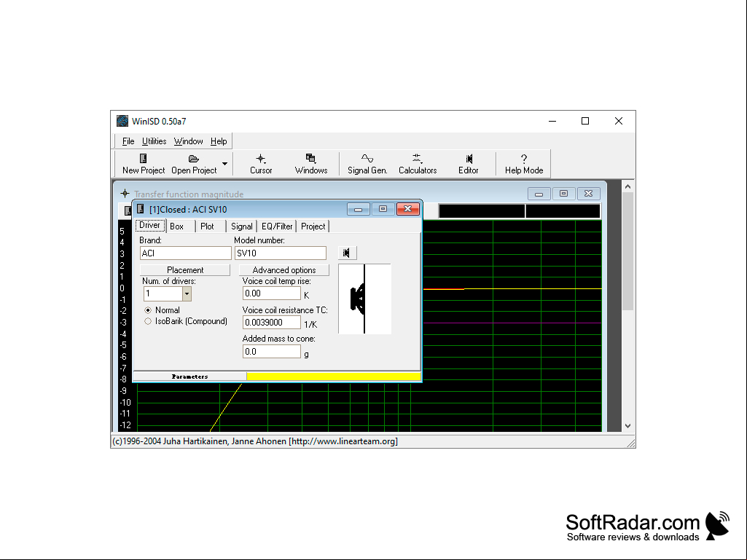Image resolution: width=747 pixels, height=560 pixels.
Task: Click the scroll up arrow of main scrollbar
Action: click(x=627, y=186)
